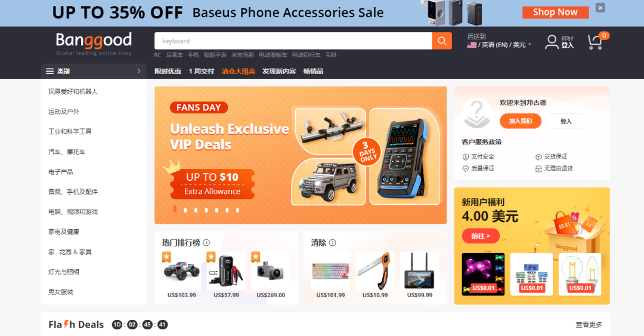The width and height of the screenshot is (644, 336).
Task: Click the help icon beside 热门排行榜
Action: coord(206,243)
